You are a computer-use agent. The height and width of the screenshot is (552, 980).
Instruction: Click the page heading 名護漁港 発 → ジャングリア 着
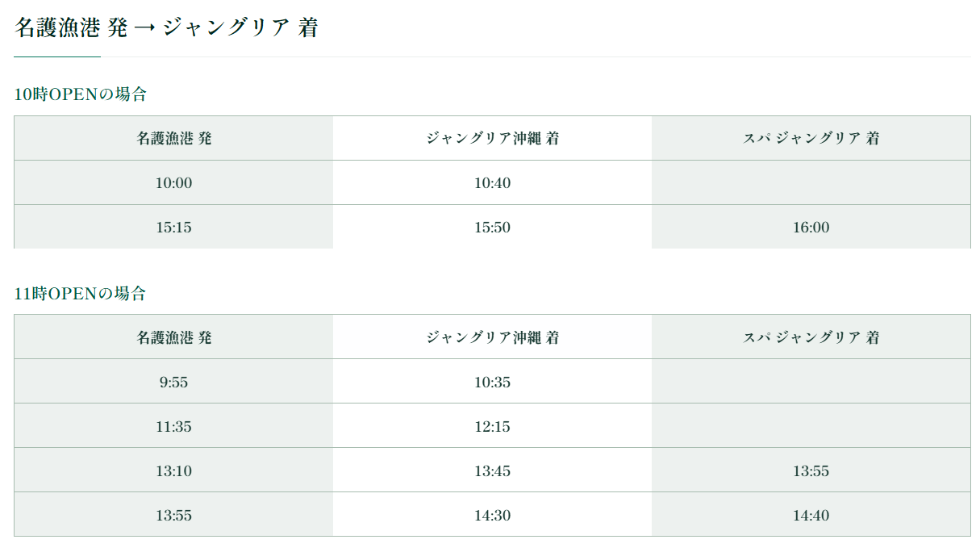pyautogui.click(x=166, y=28)
